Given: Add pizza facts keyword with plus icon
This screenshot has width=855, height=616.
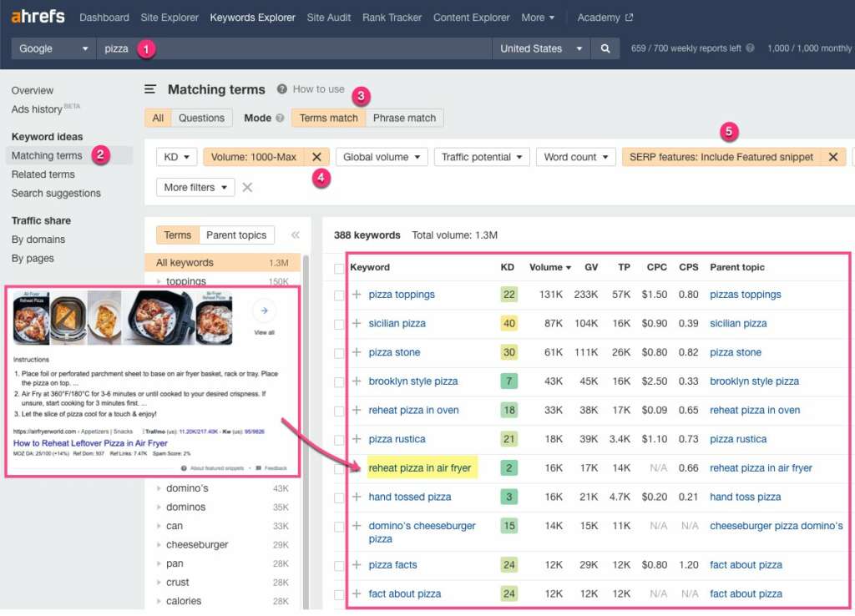Looking at the screenshot, I should [357, 565].
